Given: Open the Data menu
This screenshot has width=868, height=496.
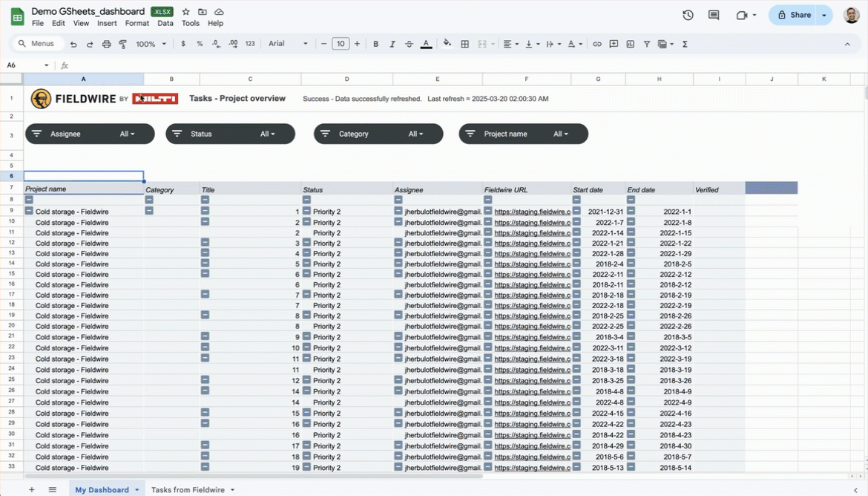Looking at the screenshot, I should 165,24.
